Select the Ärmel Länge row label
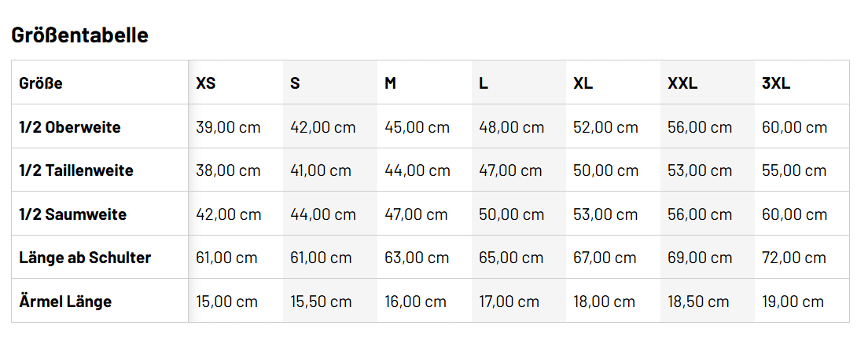 (65, 302)
